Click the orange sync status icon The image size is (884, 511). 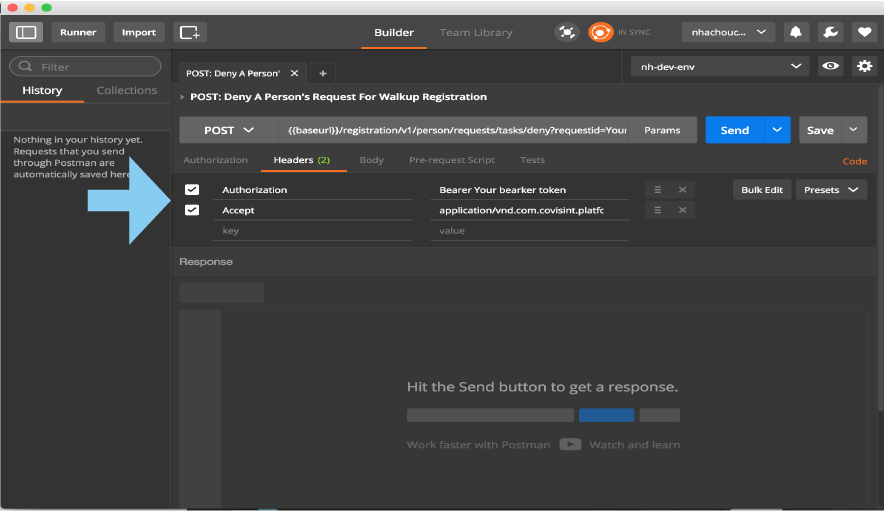pos(600,32)
